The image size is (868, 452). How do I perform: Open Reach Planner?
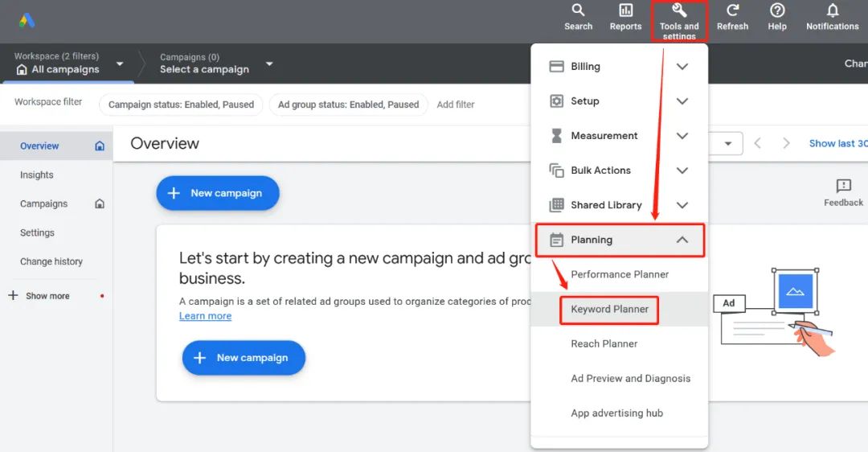click(604, 343)
